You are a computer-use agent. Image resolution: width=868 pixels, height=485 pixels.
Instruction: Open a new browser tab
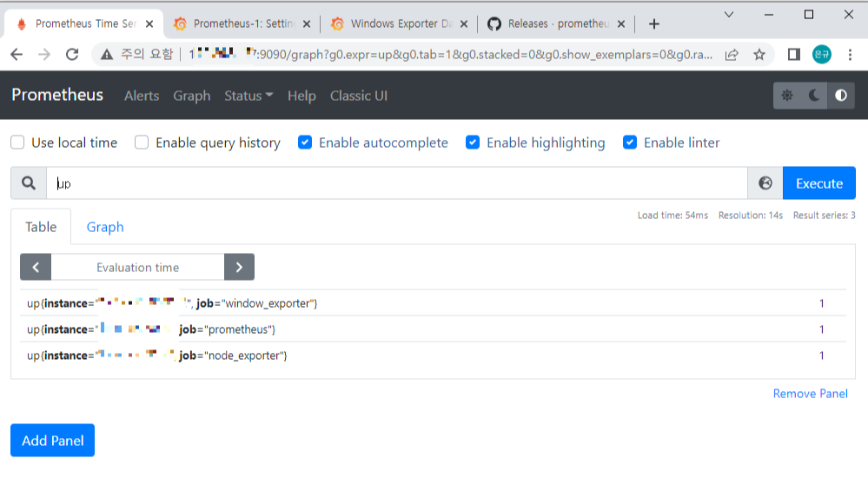tap(653, 23)
